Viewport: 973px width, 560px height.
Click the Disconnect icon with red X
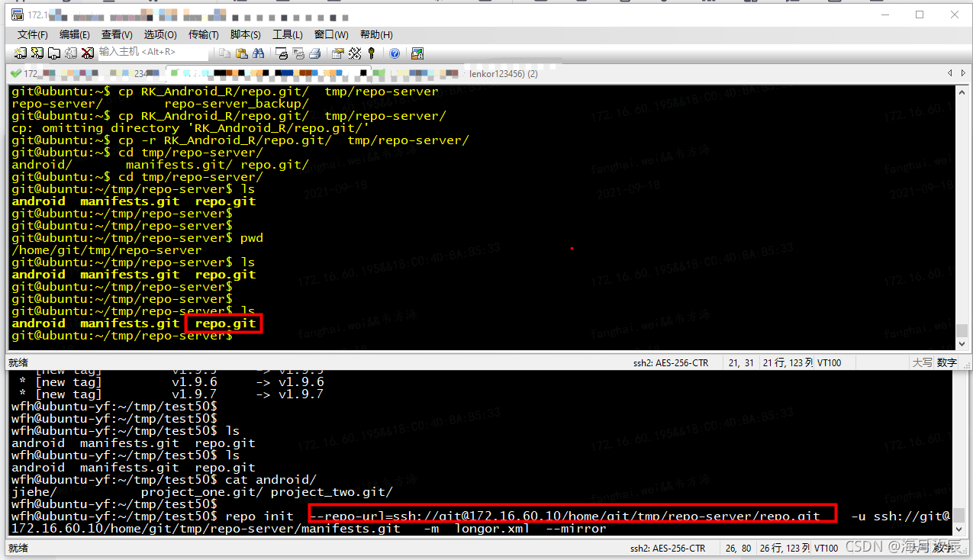pos(88,53)
